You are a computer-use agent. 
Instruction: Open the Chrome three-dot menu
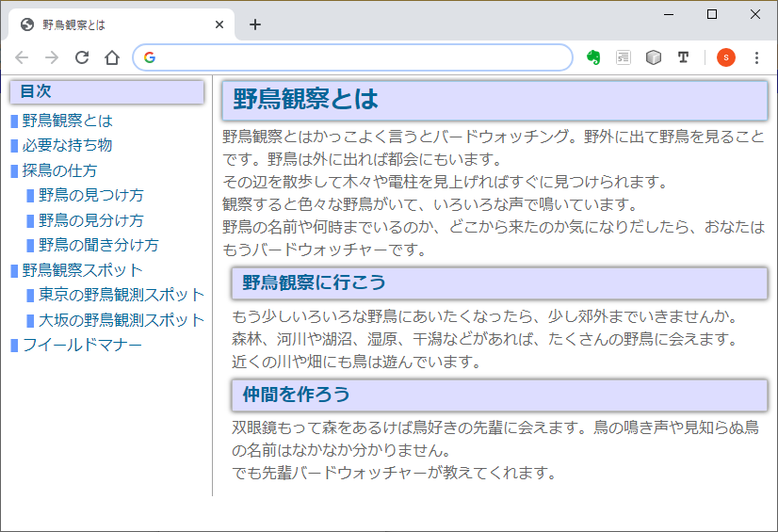click(x=756, y=57)
